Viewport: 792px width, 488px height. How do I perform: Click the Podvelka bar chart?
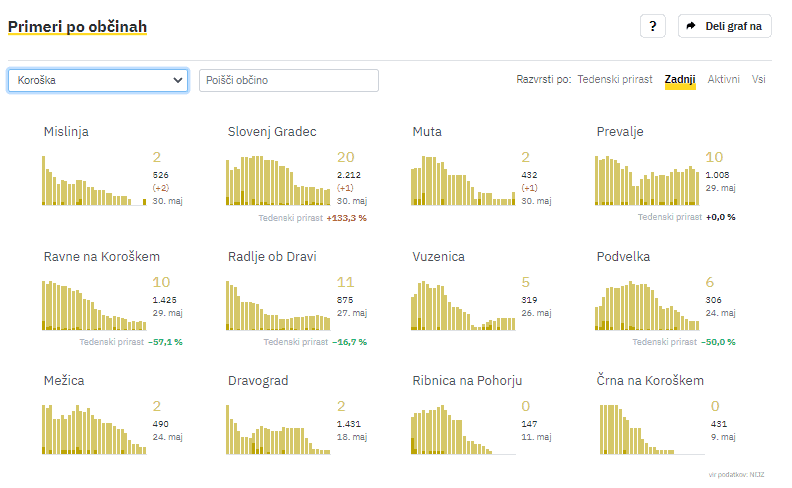(646, 305)
